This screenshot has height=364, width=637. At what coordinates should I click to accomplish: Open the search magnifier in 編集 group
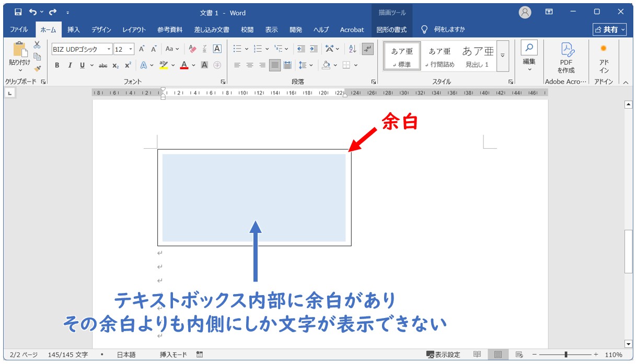[x=529, y=48]
